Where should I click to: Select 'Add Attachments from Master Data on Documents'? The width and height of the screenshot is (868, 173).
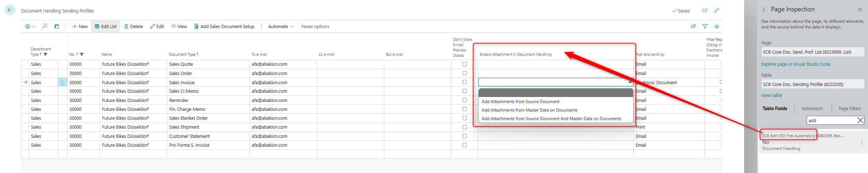tap(529, 110)
